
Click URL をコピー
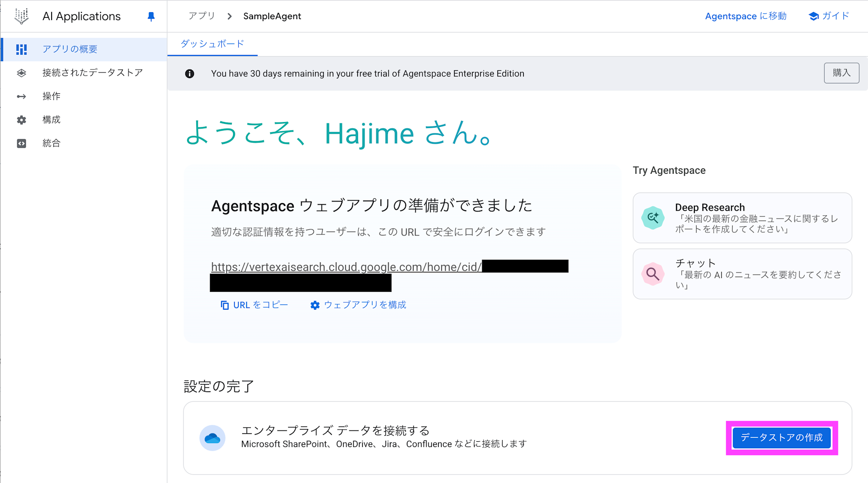[x=254, y=305]
